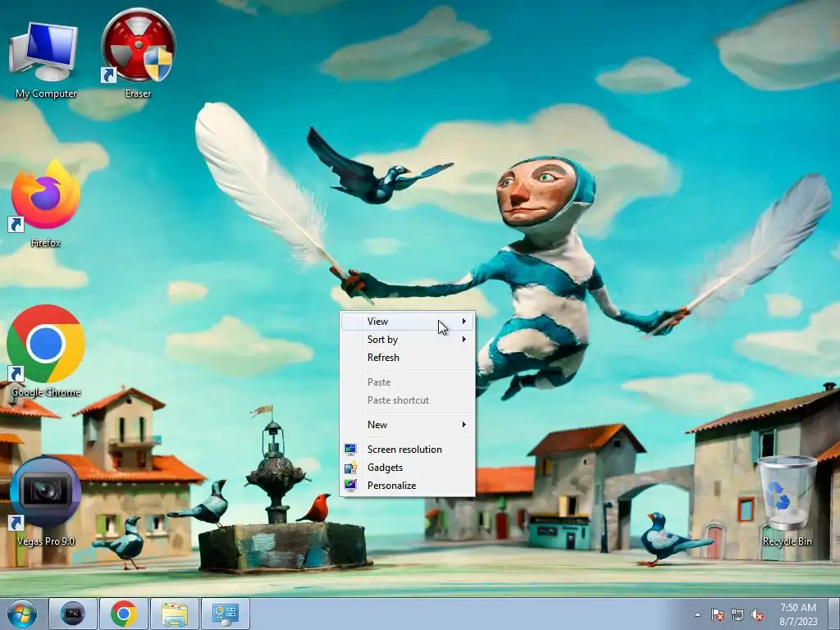840x630 pixels.
Task: Expand the New submenu arrow
Action: [x=464, y=425]
